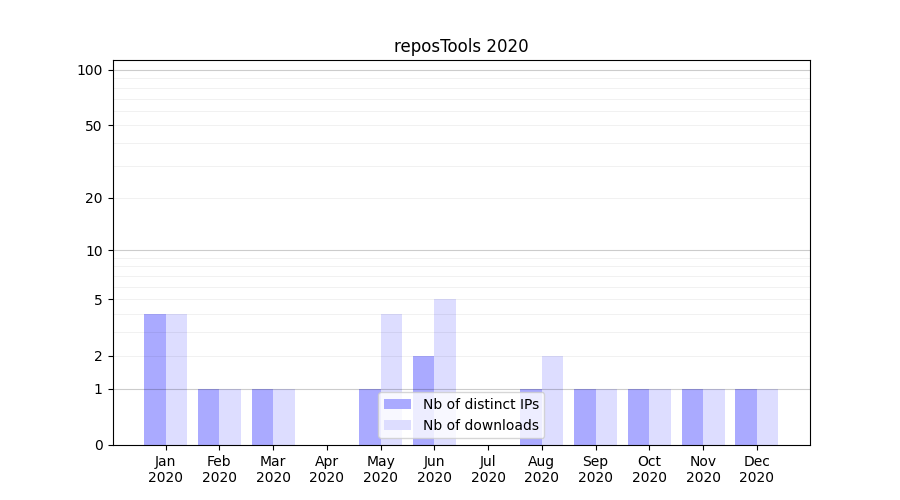900x500 pixels.
Task: Select the Nb of downloads legend label
Action: click(x=480, y=425)
